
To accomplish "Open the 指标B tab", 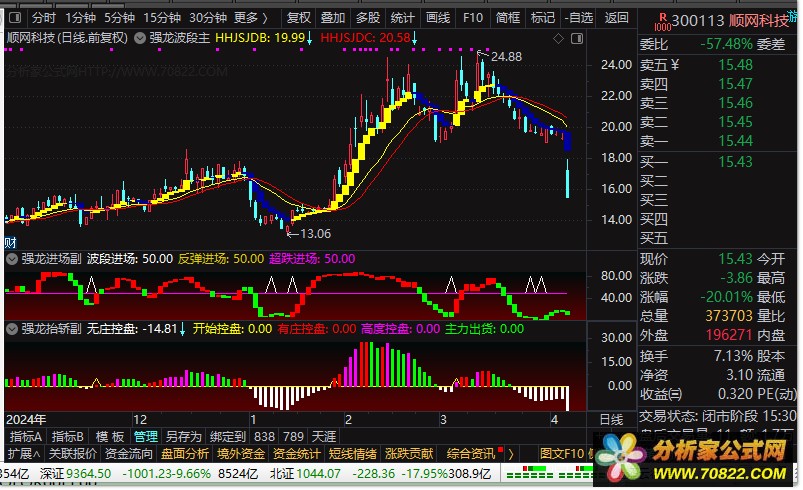I will (68, 437).
